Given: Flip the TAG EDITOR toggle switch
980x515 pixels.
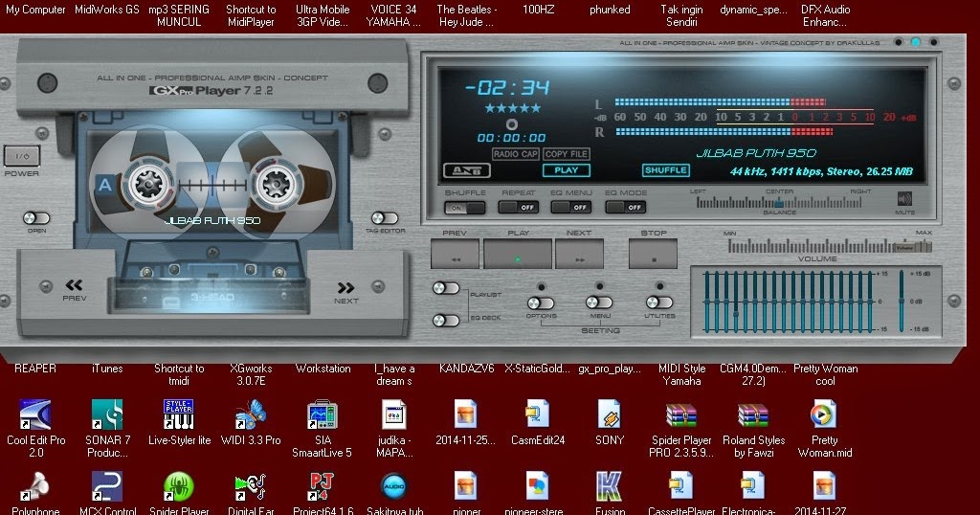Looking at the screenshot, I should (385, 218).
